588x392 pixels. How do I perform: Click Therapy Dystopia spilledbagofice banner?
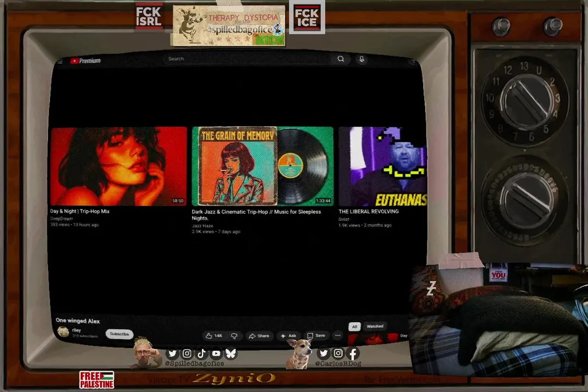[x=228, y=26]
